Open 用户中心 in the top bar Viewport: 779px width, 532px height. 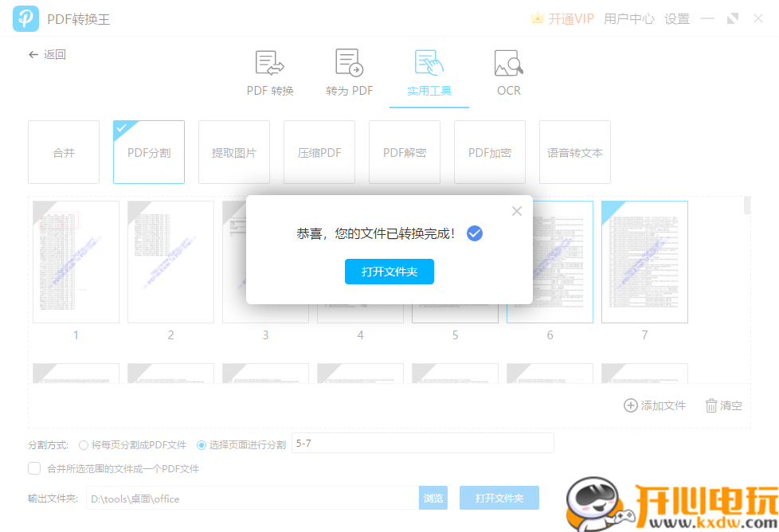(x=628, y=18)
